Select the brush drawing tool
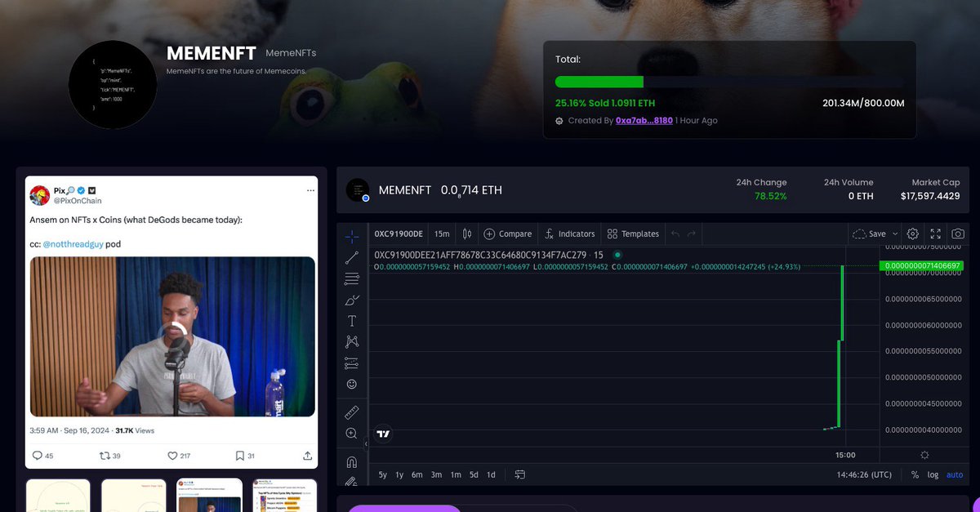Screen dimensions: 980x512 [352, 301]
